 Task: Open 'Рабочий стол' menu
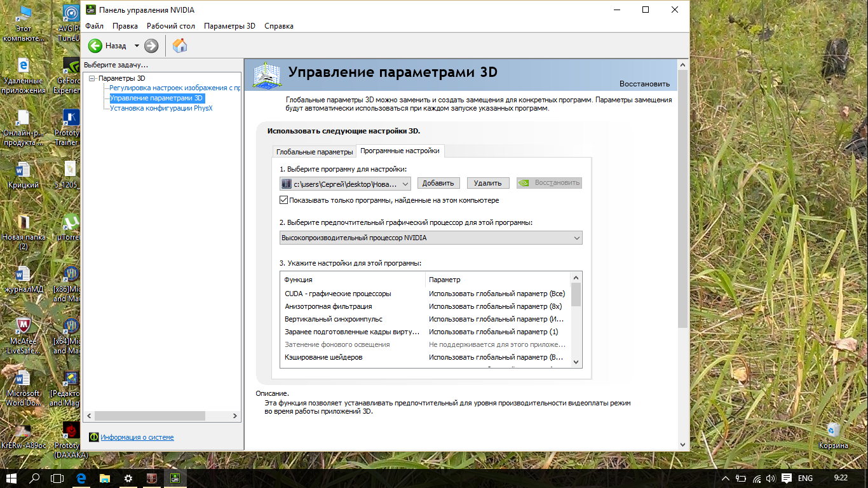[171, 26]
